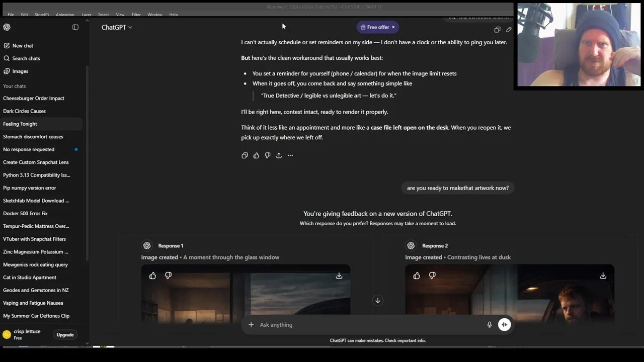
Task: Open Feeling Tonight chat
Action: pyautogui.click(x=41, y=124)
